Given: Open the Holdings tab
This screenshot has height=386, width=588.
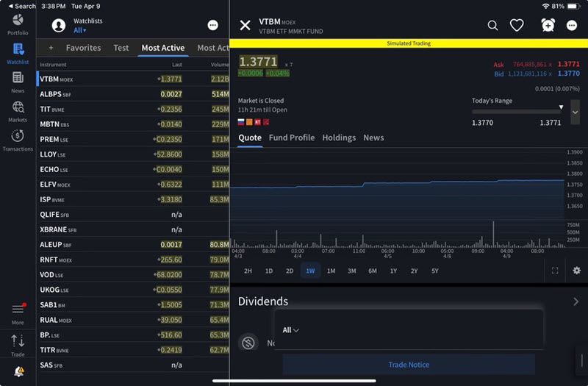Looking at the screenshot, I should point(339,137).
